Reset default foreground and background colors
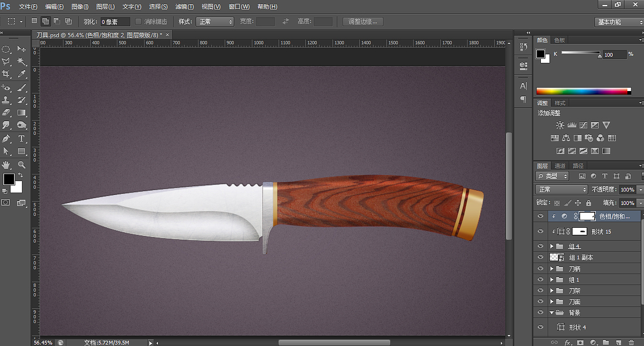The image size is (644, 346). pyautogui.click(x=5, y=191)
